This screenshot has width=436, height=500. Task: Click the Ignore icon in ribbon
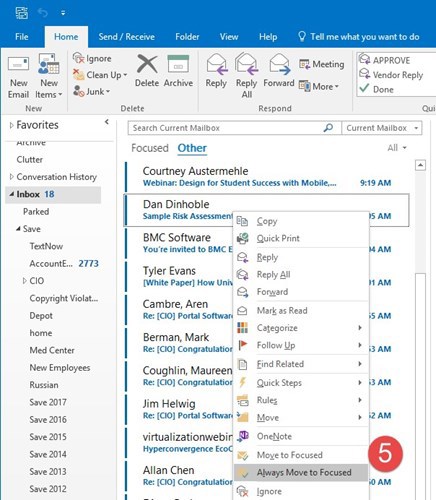coord(78,58)
